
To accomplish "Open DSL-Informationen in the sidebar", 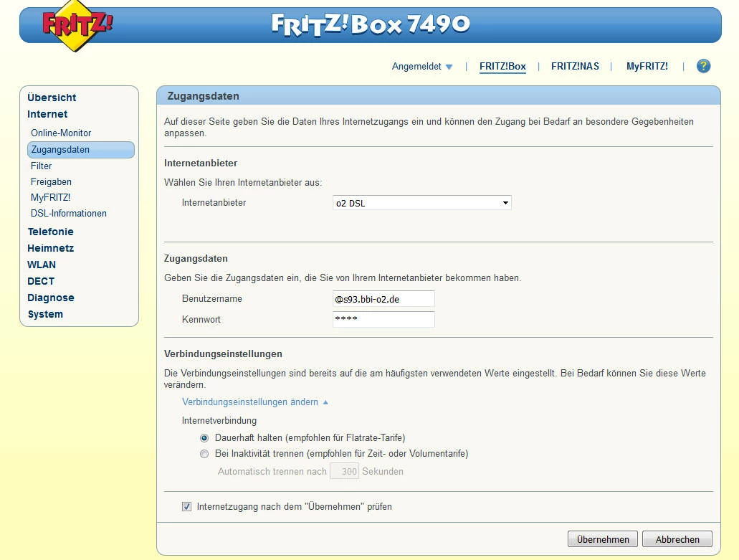I will (68, 214).
